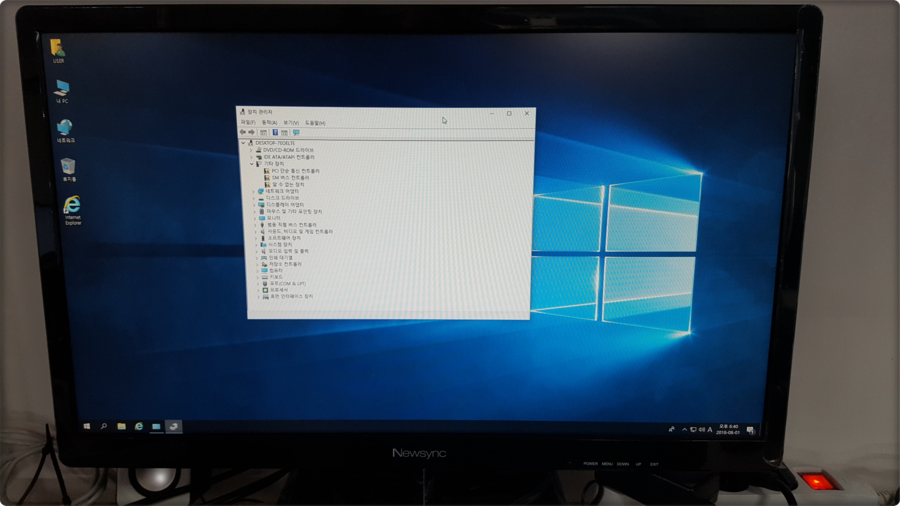Select the 알 수 없는 장치 unknown device
This screenshot has width=900, height=506.
285,184
